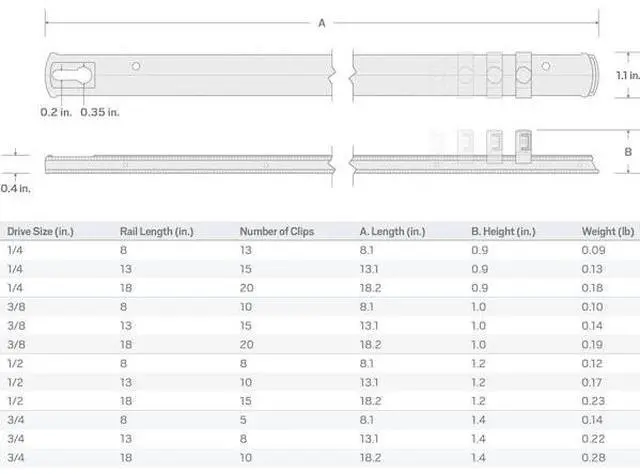The height and width of the screenshot is (474, 640).
Task: Click the B. Height (in.) column header
Action: 510,232
